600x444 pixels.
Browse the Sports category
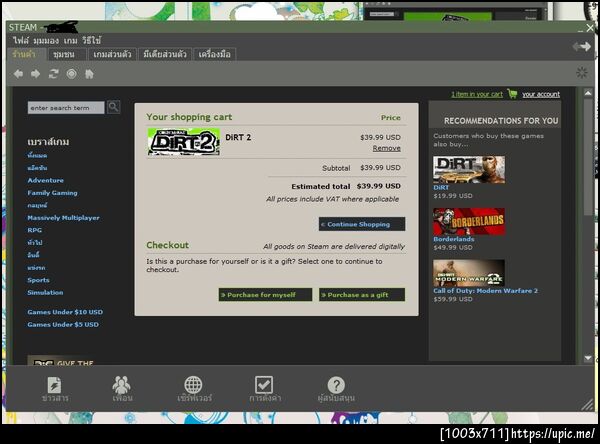click(x=38, y=280)
